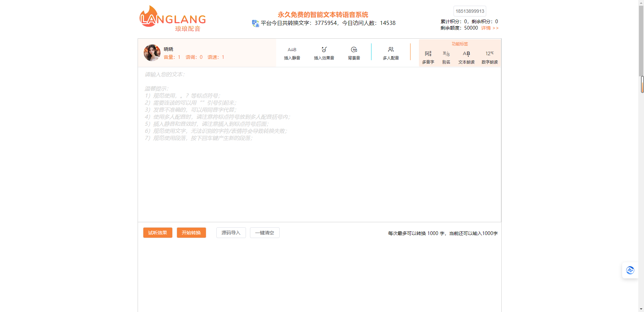Viewport: 644px width, 312px height.
Task: Click the Polyphone (多音字) tag icon
Action: coord(428,54)
